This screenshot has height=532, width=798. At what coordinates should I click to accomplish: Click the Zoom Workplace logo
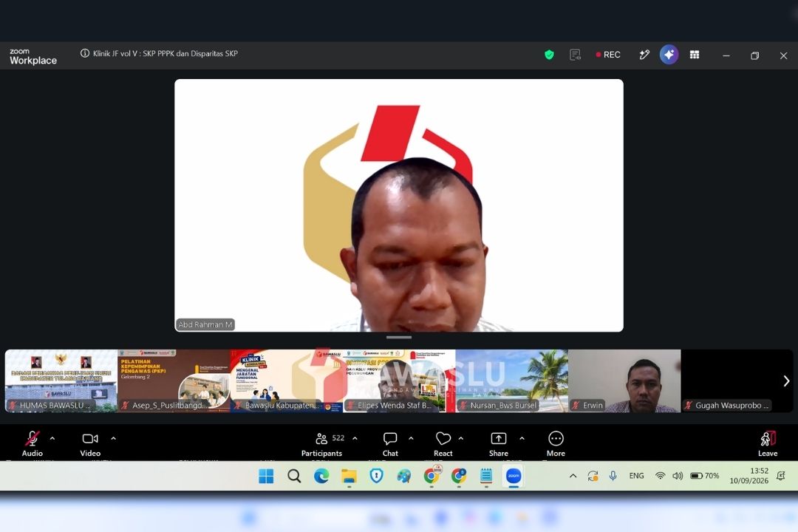tap(33, 56)
